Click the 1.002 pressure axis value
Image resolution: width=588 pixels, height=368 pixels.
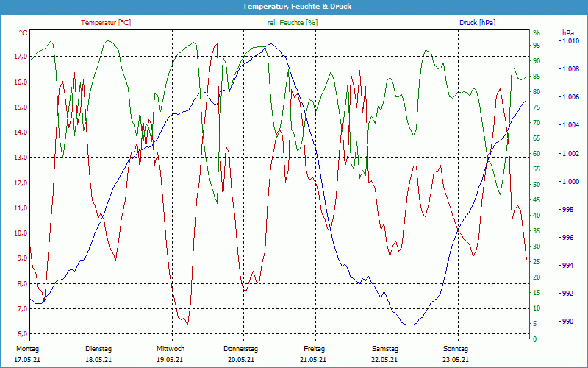570,153
